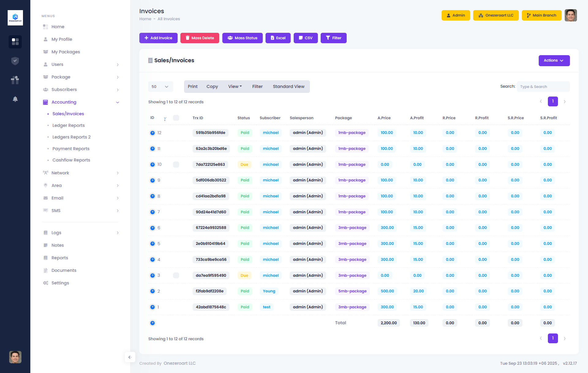Click the gift box icon in the left rail
Screen dimensions: 588x373
pyautogui.click(x=15, y=80)
